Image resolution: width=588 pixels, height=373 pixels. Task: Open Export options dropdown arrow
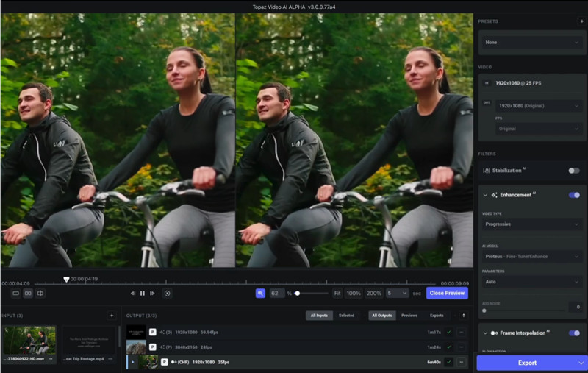point(581,363)
